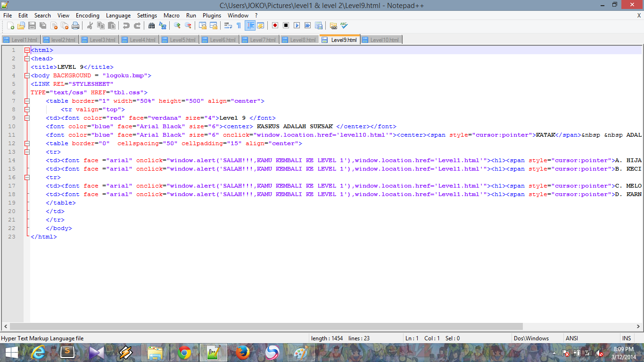Screen dimensions: 644x362
Task: Redo edit with toolbar arrow
Action: pyautogui.click(x=137, y=25)
